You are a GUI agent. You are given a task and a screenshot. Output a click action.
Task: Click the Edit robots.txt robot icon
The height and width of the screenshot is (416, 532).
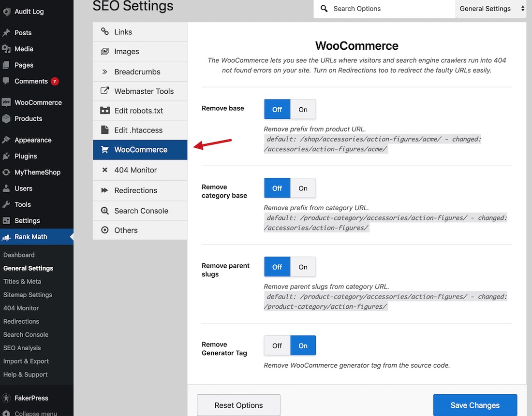point(104,111)
